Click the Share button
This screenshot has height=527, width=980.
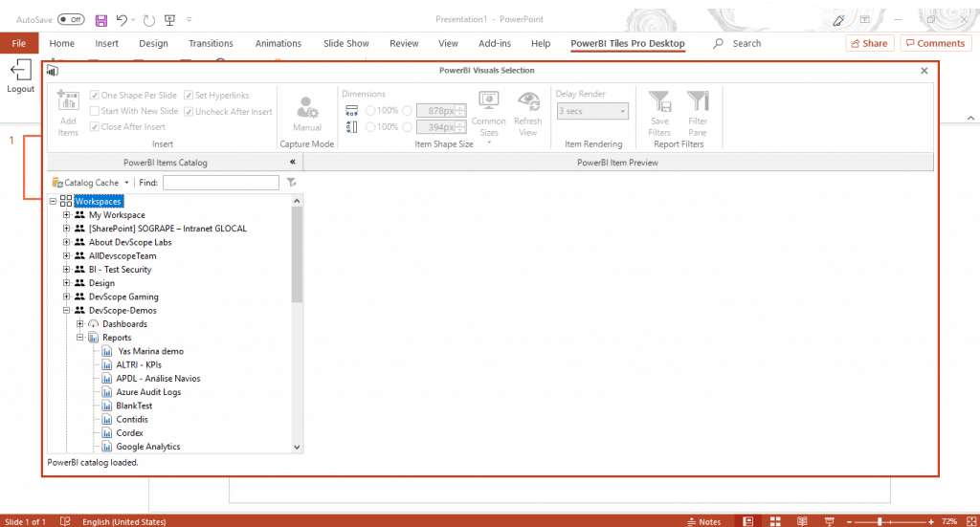[869, 43]
